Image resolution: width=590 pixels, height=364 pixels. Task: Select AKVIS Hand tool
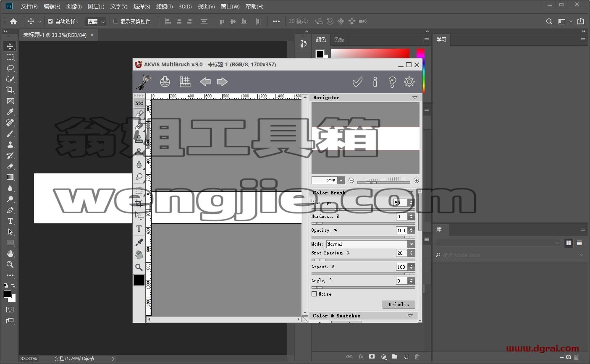(139, 254)
